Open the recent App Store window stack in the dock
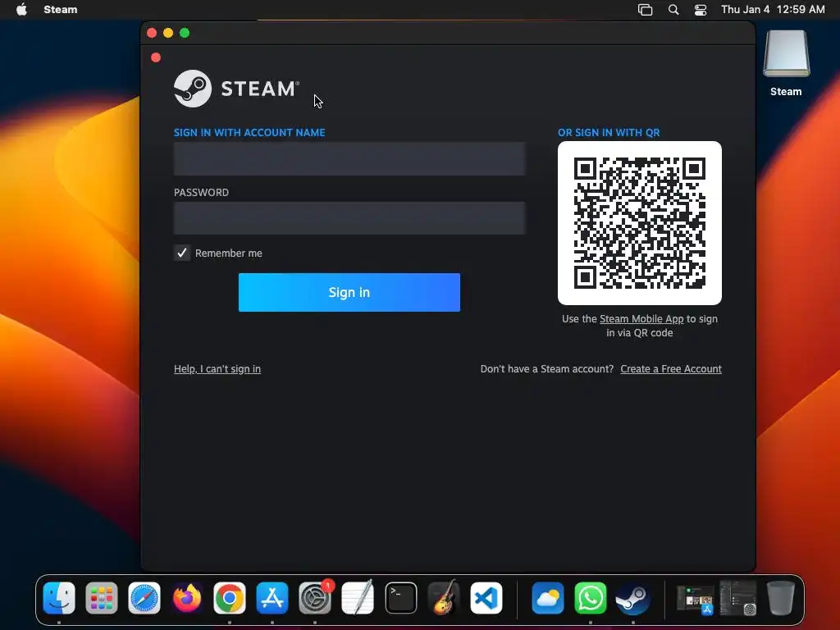The image size is (840, 630). 695,598
